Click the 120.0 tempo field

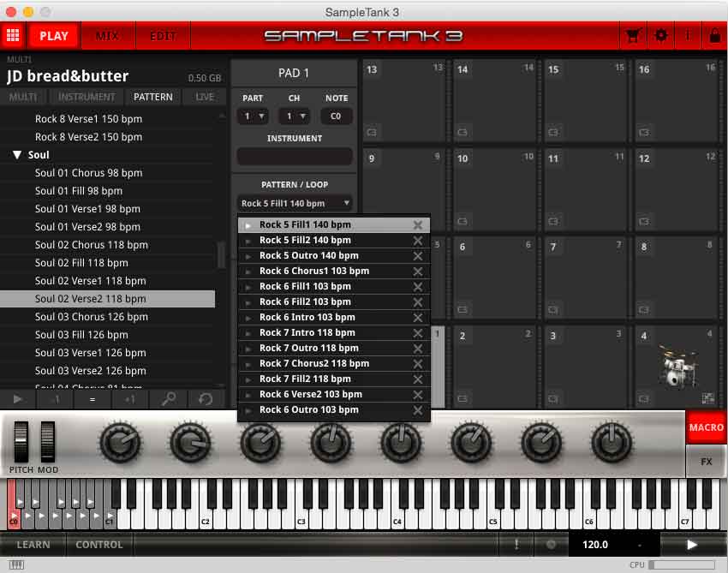tap(595, 544)
